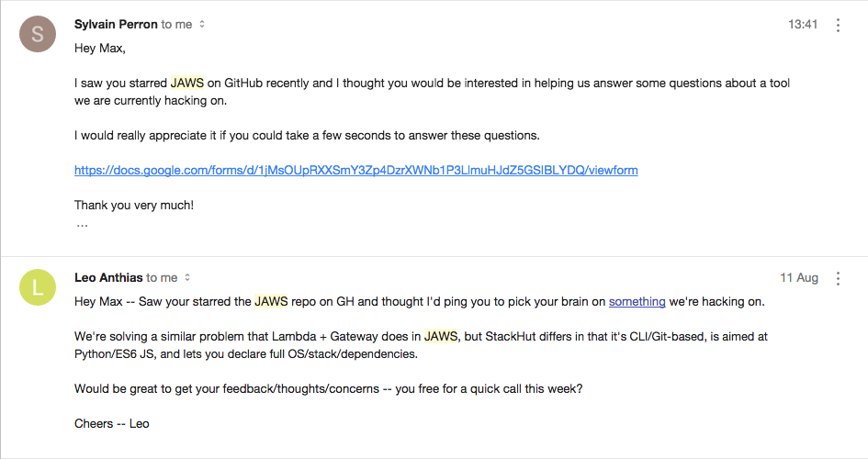The image size is (868, 459).
Task: Follow the "something" link in Leo's email
Action: coord(637,301)
